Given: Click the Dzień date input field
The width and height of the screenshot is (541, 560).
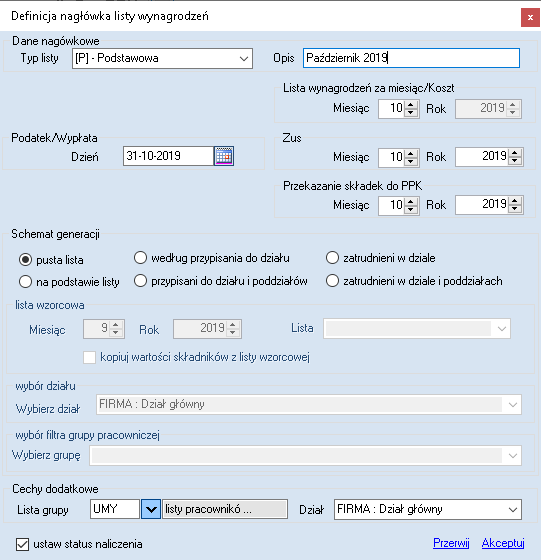Looking at the screenshot, I should (x=169, y=156).
